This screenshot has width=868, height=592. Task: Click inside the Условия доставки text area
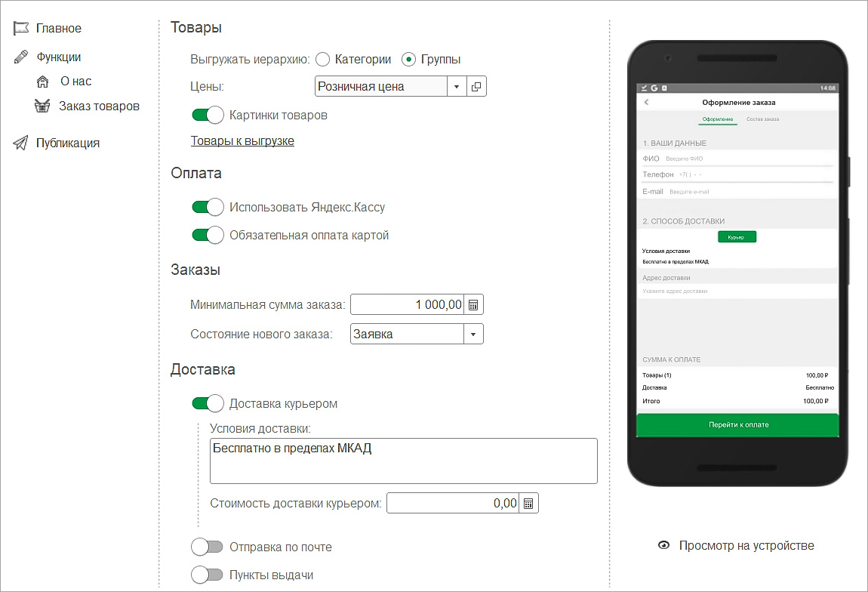point(403,459)
